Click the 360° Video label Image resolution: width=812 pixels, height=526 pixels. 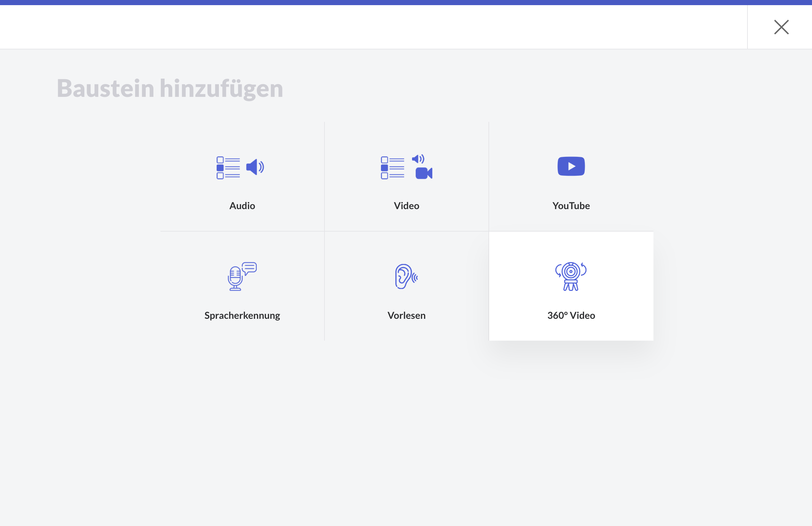click(571, 316)
